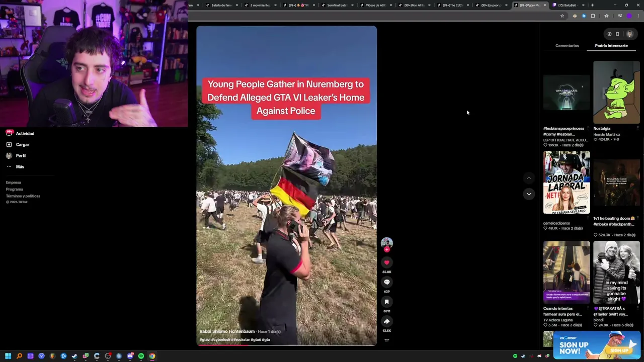Click the phone app icon in header
The width and height of the screenshot is (644, 362).
click(617, 34)
